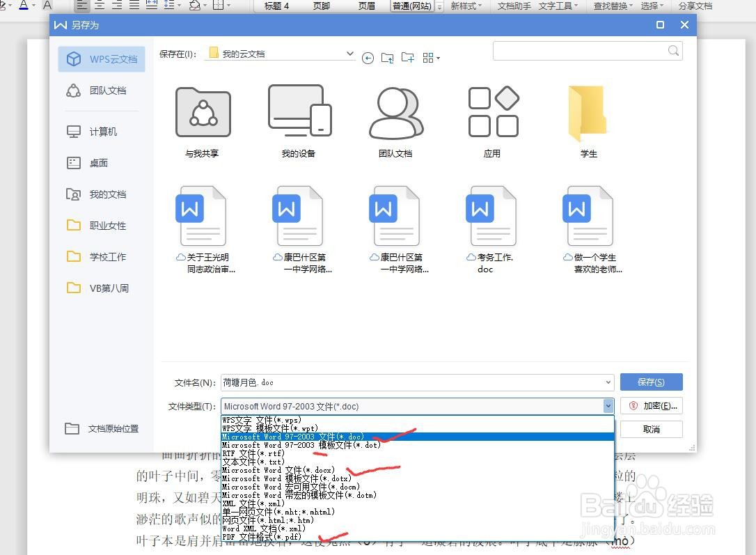The height and width of the screenshot is (555, 756).
Task: Expand the style gallery arrow in ribbon
Action: (440, 6)
